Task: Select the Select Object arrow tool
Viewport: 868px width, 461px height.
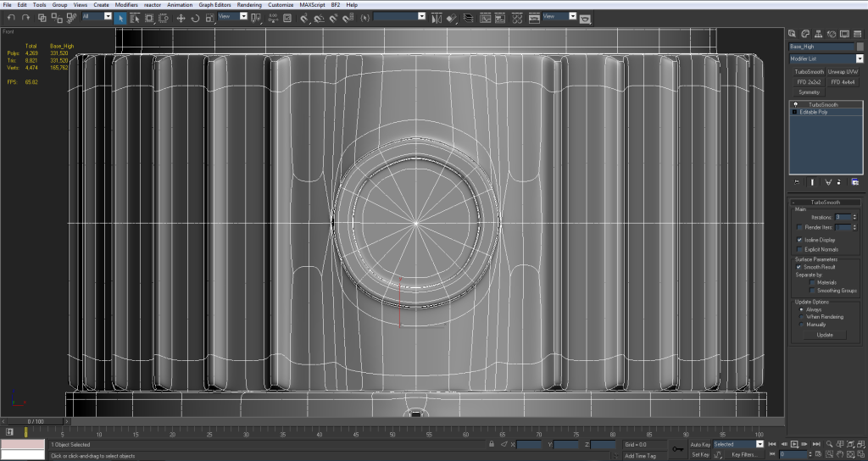Action: [x=120, y=17]
